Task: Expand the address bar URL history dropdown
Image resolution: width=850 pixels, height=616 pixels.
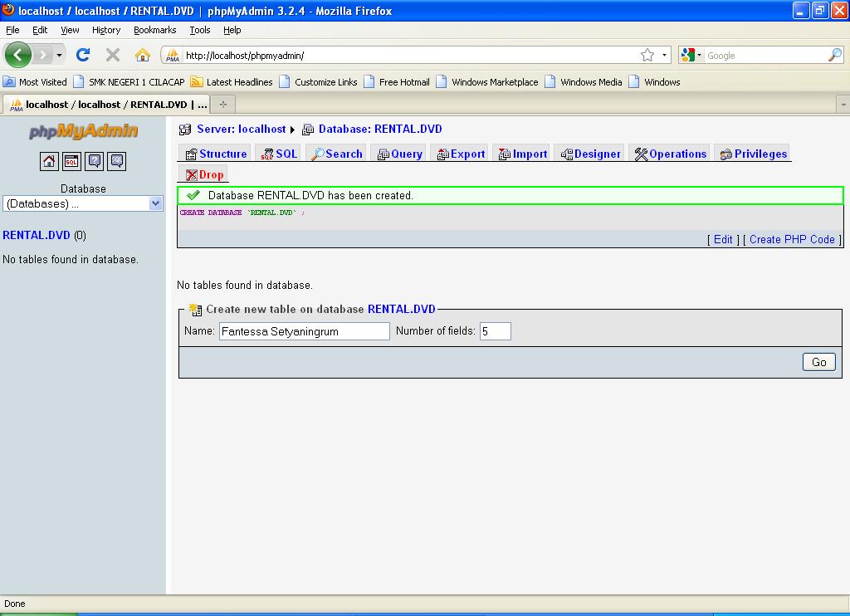Action: [x=664, y=55]
